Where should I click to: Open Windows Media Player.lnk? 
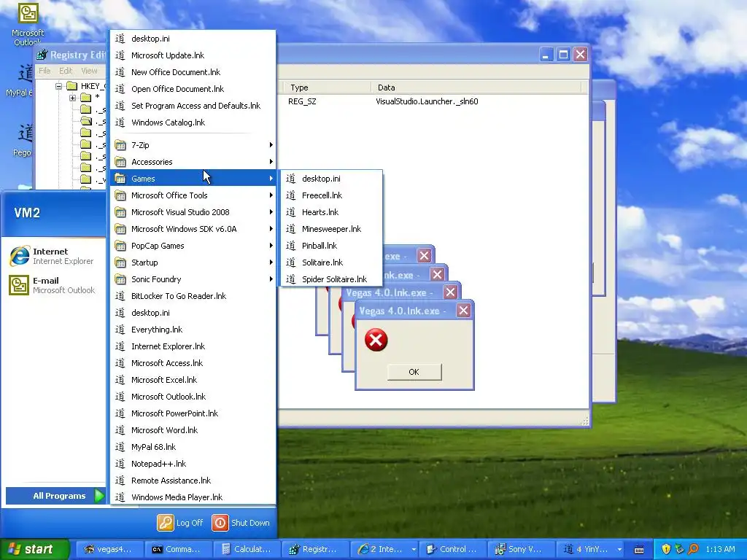coord(193,497)
